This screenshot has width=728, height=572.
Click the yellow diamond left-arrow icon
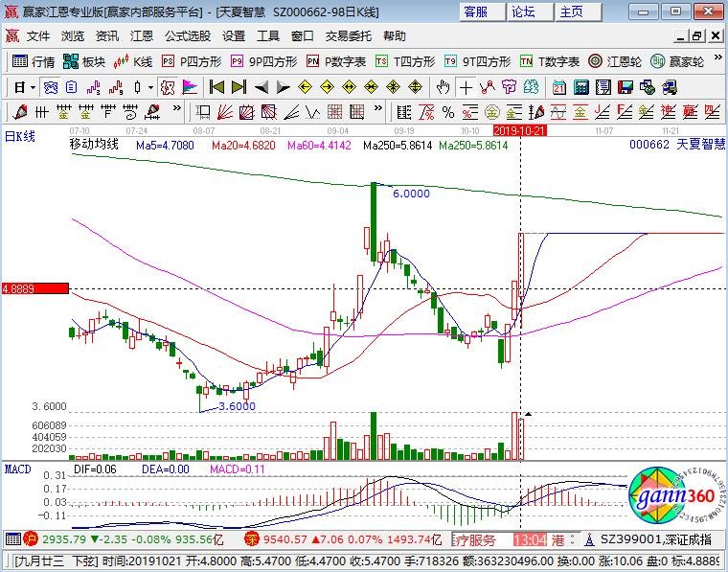(x=305, y=87)
